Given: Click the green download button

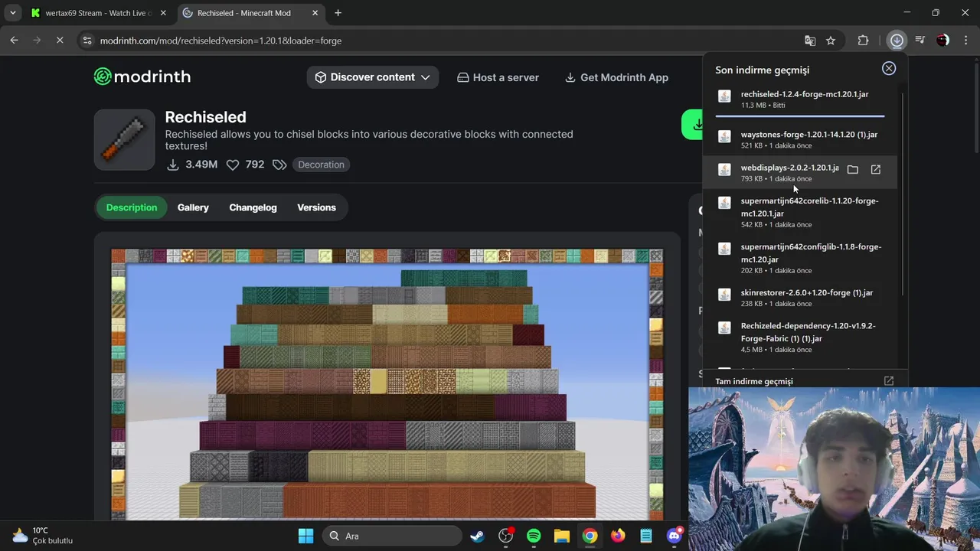Looking at the screenshot, I should [x=692, y=124].
